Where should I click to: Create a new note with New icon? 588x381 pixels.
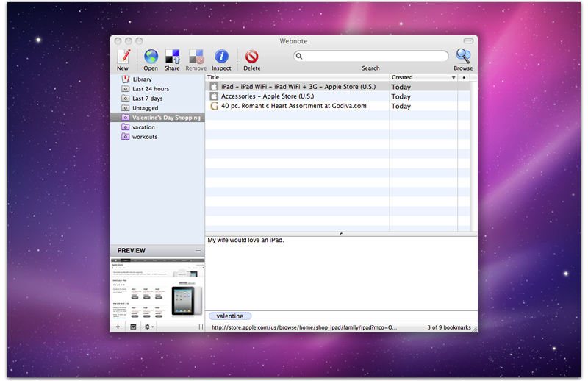click(123, 57)
